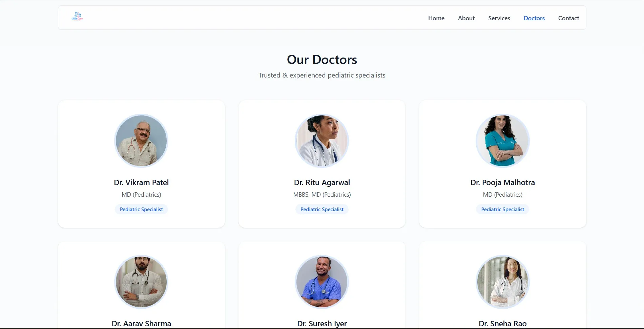The image size is (644, 329).
Task: Open the Home menu item
Action: tap(436, 18)
